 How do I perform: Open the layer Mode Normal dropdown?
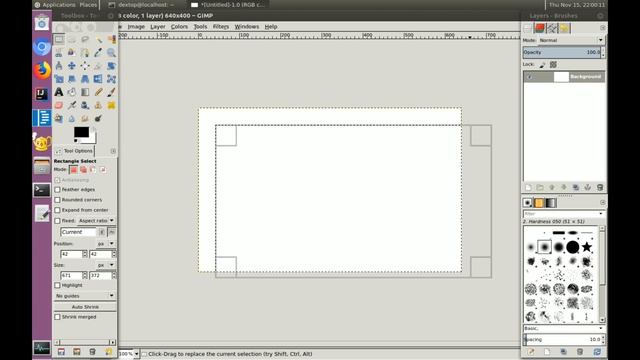point(571,40)
